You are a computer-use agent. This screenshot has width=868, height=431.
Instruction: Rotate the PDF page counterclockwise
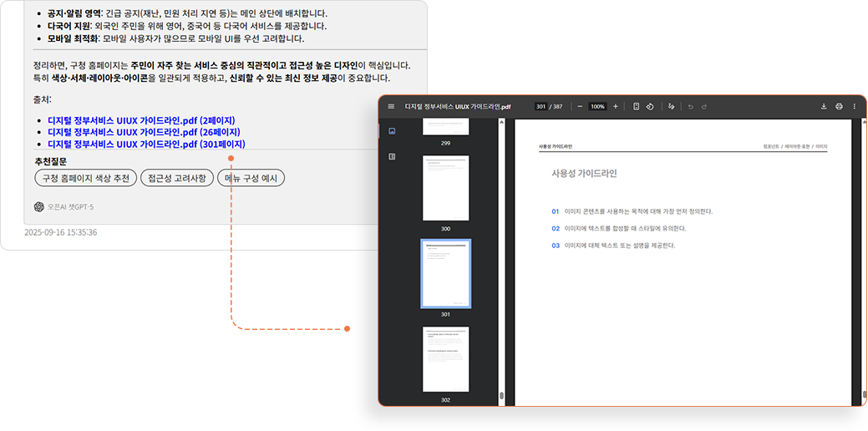click(x=649, y=107)
